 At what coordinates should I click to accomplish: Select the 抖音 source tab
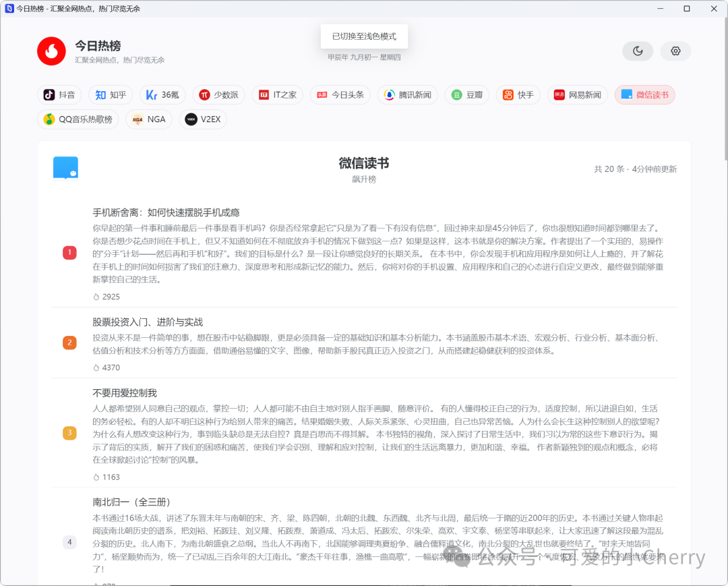click(x=59, y=94)
